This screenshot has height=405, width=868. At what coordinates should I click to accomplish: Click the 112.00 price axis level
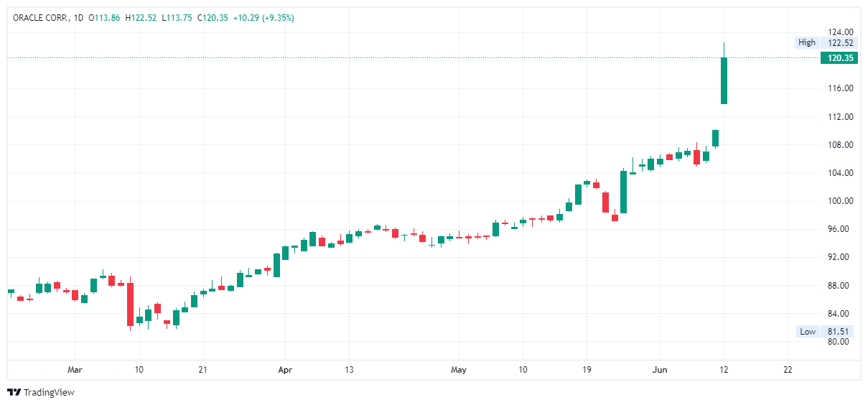(840, 116)
